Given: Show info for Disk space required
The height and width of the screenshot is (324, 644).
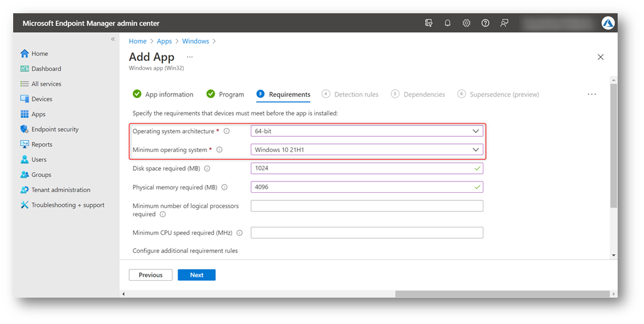Looking at the screenshot, I should click(208, 168).
